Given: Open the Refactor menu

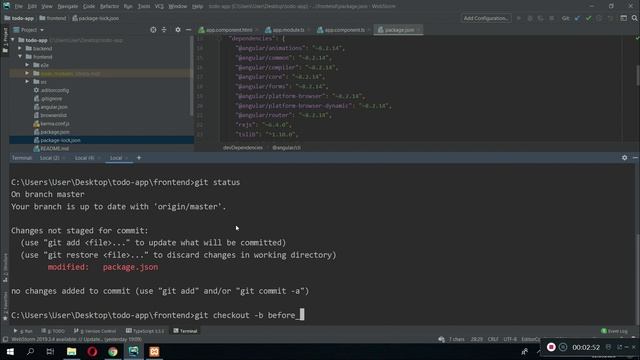Looking at the screenshot, I should [x=109, y=6].
